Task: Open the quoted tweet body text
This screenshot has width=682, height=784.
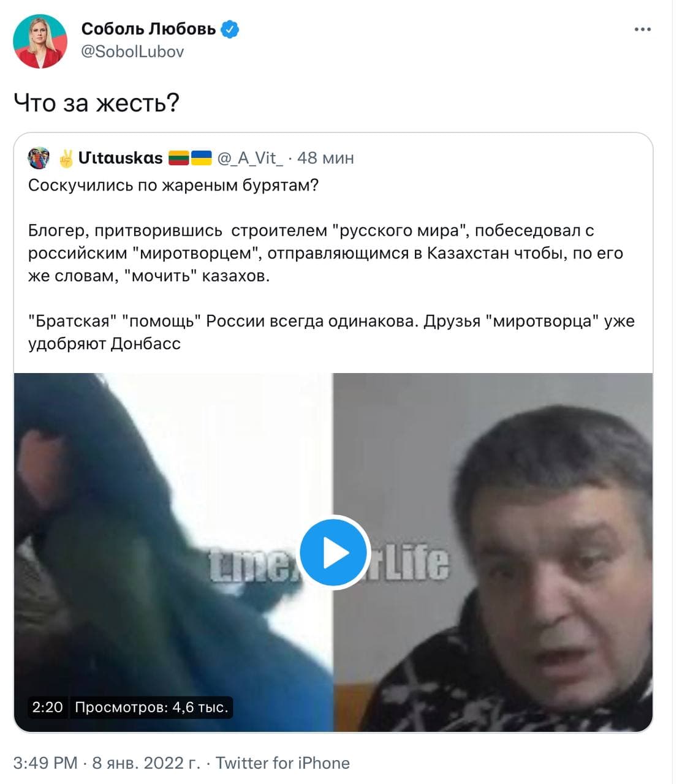Action: pos(332,264)
